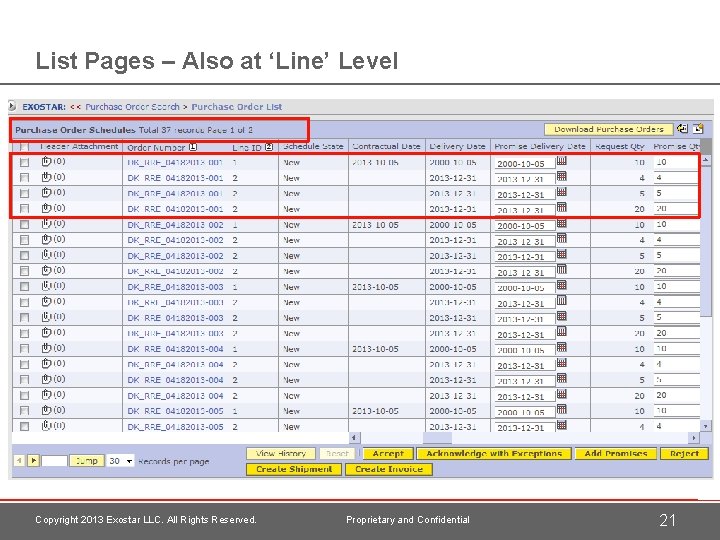
Task: Click sort indicator 2 beside Line ID
Action: [x=269, y=147]
